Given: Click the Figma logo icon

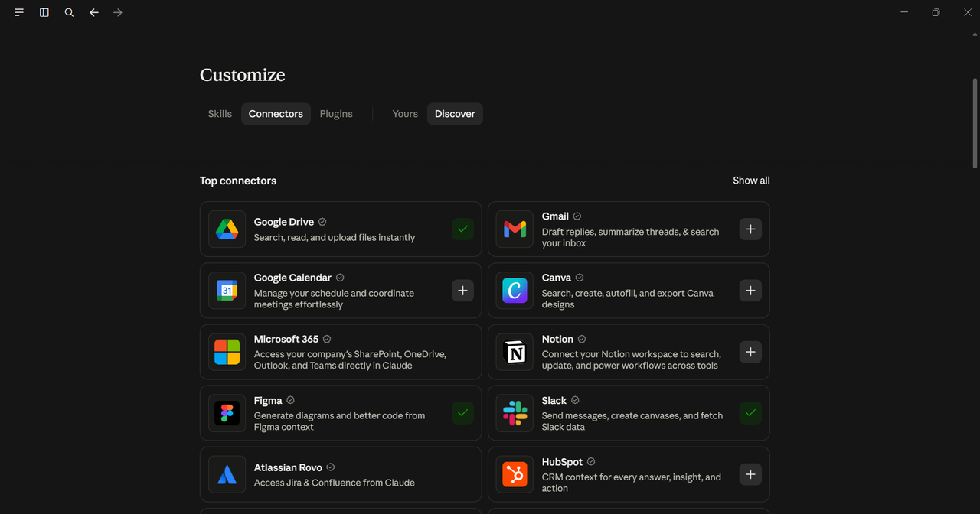Looking at the screenshot, I should (227, 413).
